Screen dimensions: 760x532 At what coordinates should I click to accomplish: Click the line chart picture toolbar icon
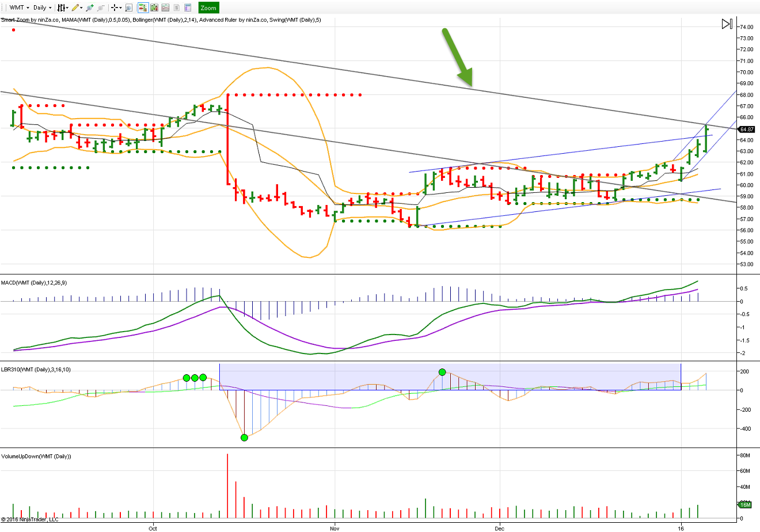click(x=166, y=7)
